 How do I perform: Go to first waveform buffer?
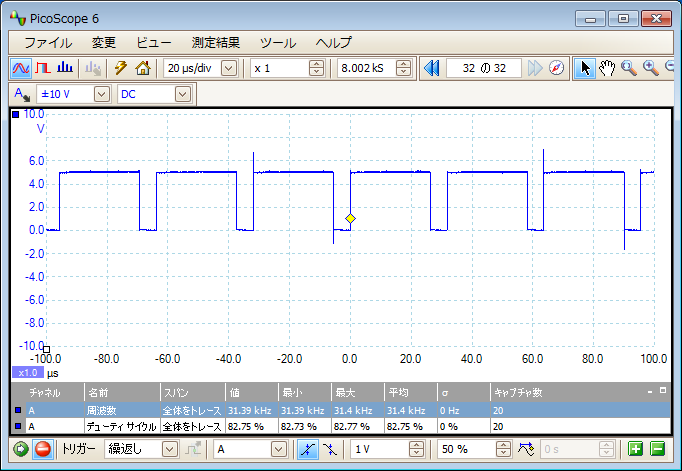tap(431, 68)
